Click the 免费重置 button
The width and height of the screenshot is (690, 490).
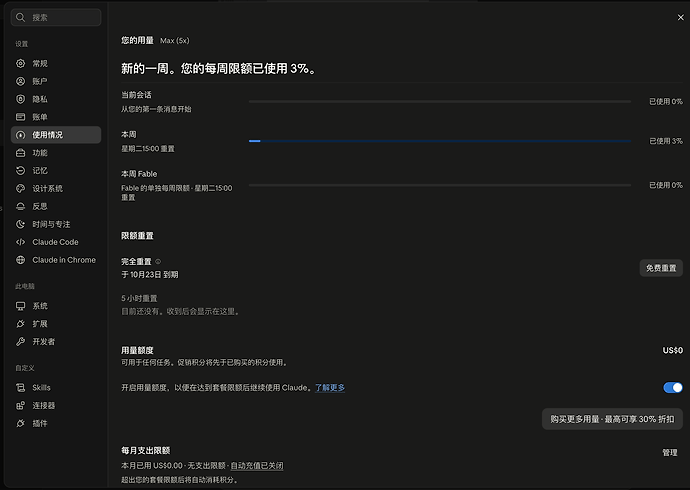click(661, 268)
